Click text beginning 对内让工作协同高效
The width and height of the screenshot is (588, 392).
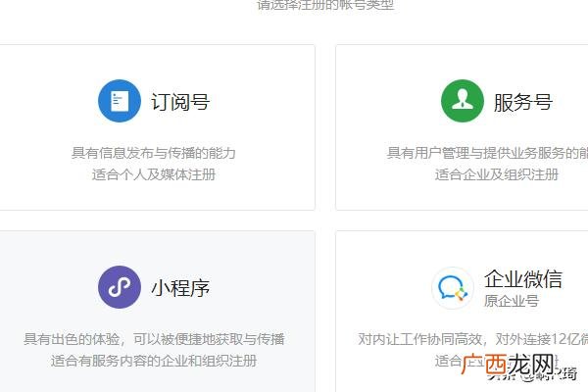coord(473,339)
